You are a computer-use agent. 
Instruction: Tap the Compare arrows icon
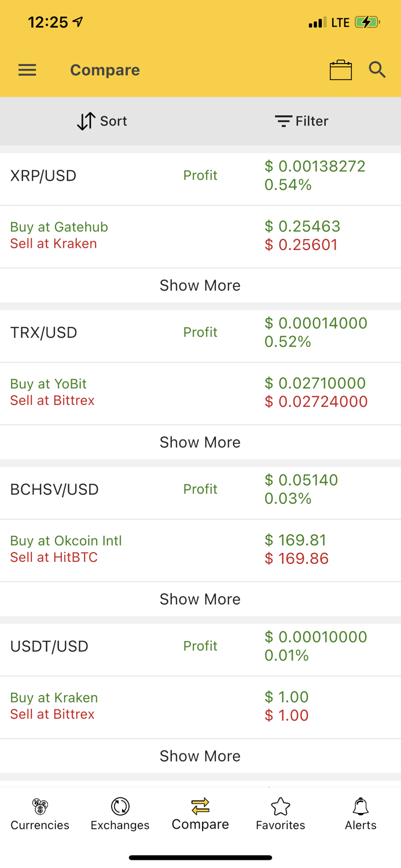pyautogui.click(x=200, y=804)
